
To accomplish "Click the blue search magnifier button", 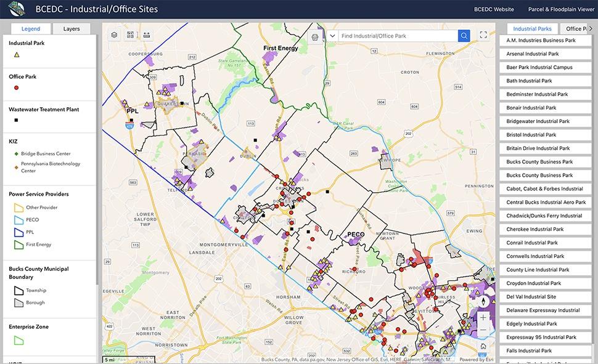I will coord(464,36).
